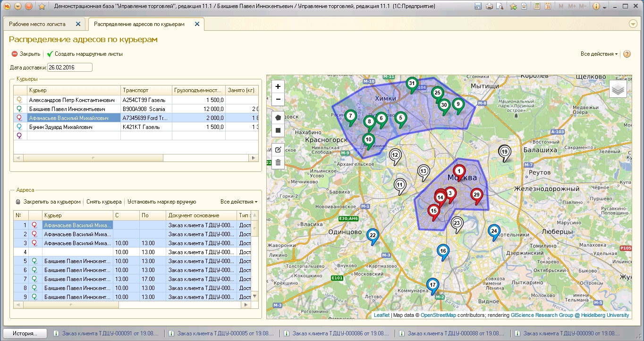Click the delete layers trash icon
The height and width of the screenshot is (341, 644).
(278, 162)
